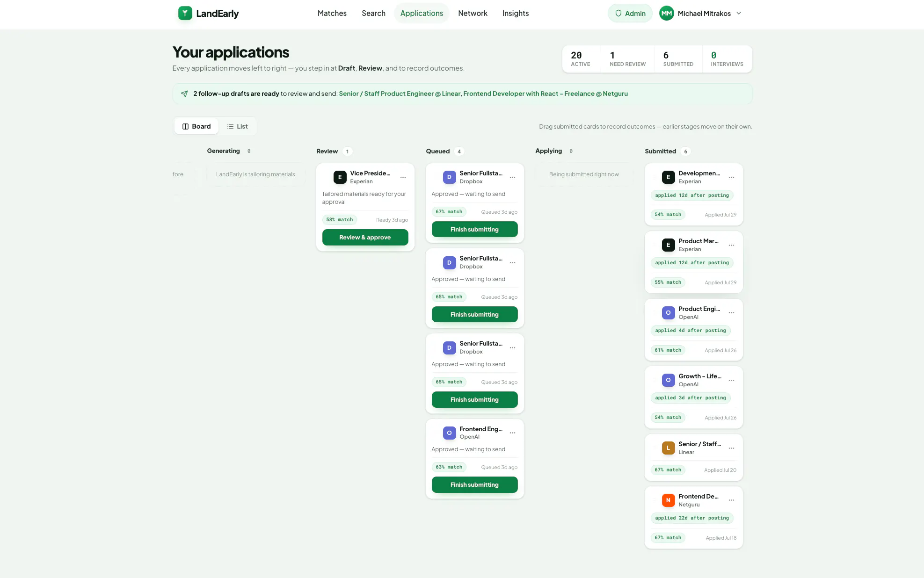Switch to Board view
924x578 pixels.
point(196,126)
